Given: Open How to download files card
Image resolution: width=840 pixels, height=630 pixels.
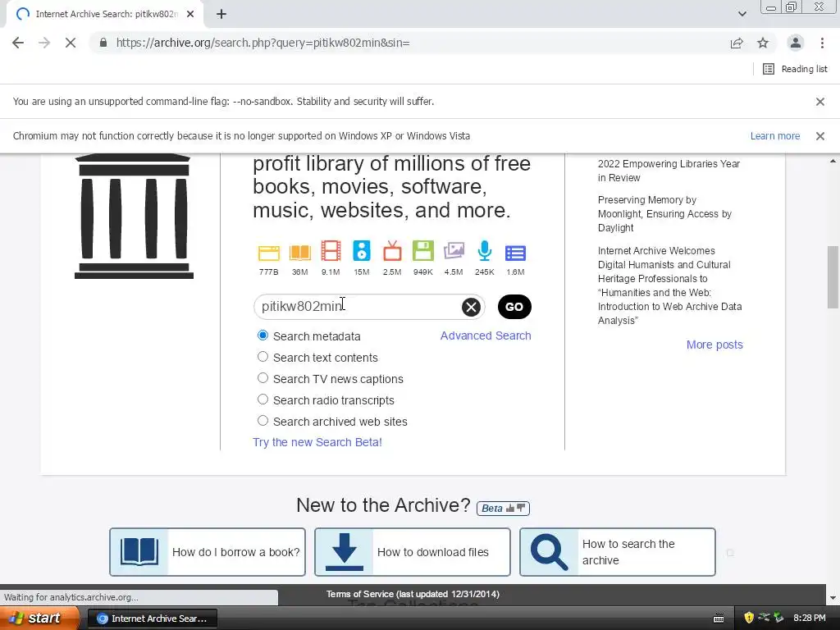Looking at the screenshot, I should pyautogui.click(x=413, y=552).
